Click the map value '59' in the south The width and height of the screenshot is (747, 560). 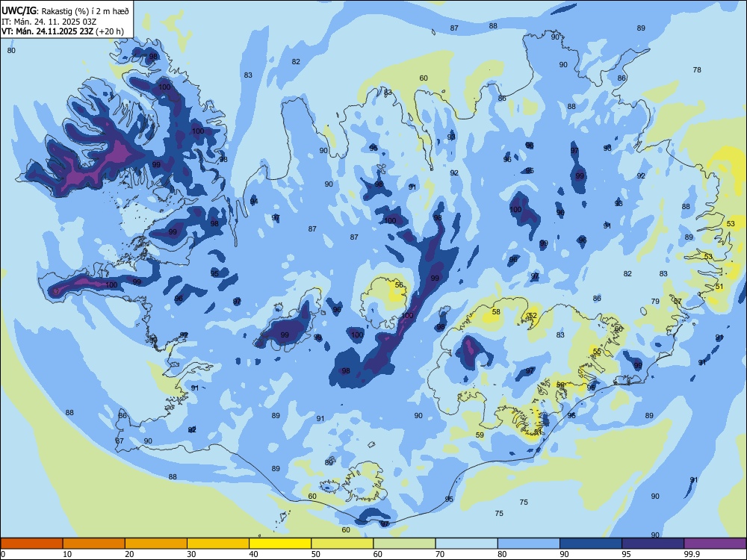(x=480, y=435)
